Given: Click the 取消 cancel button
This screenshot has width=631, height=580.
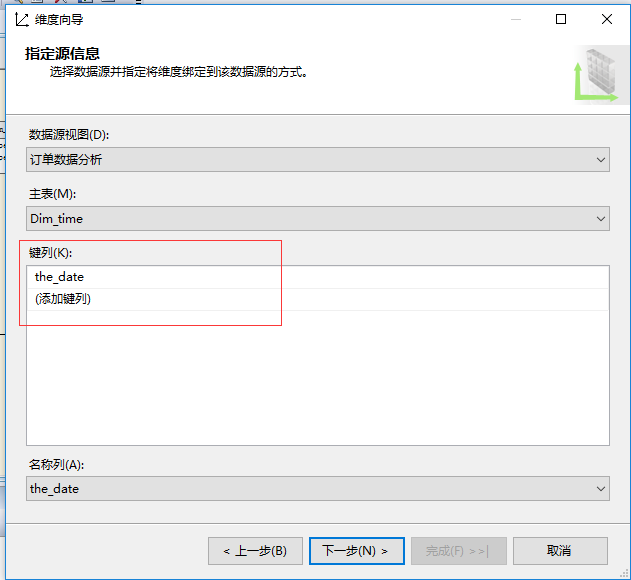Looking at the screenshot, I should coord(560,551).
